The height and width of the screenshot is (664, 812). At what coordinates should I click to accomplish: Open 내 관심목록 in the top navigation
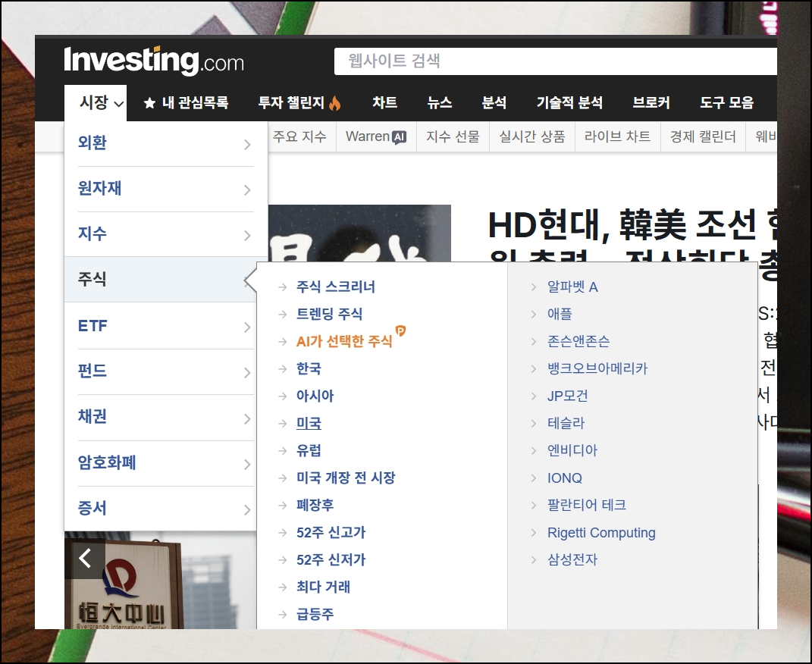point(196,102)
